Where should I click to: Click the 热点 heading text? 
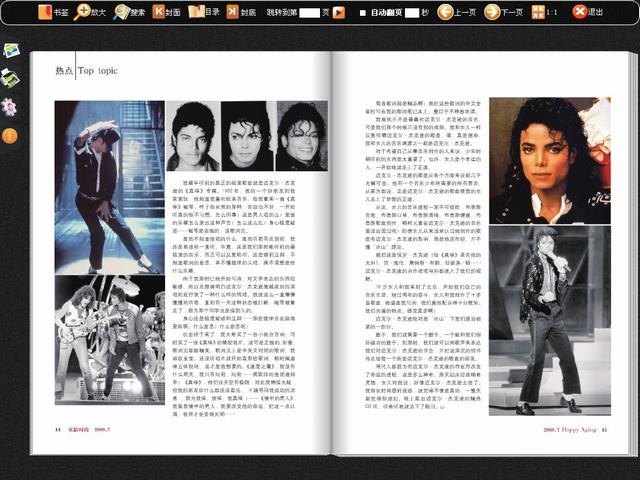(64, 71)
